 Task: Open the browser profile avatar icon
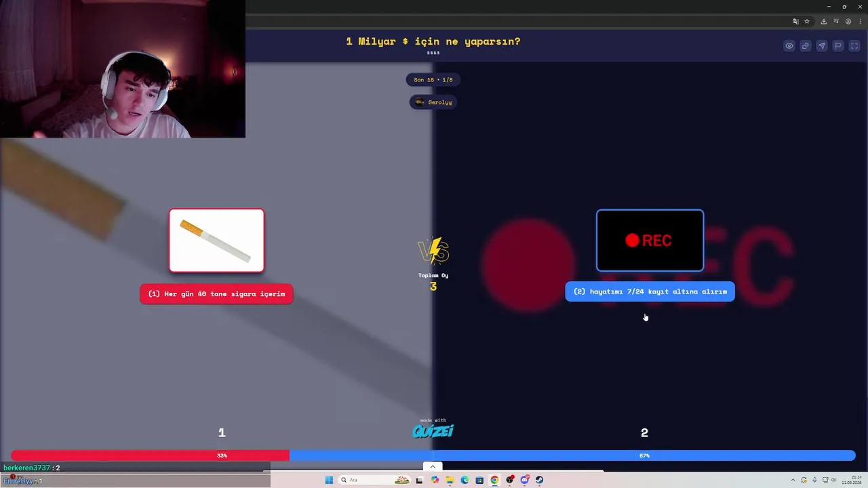[x=848, y=22]
